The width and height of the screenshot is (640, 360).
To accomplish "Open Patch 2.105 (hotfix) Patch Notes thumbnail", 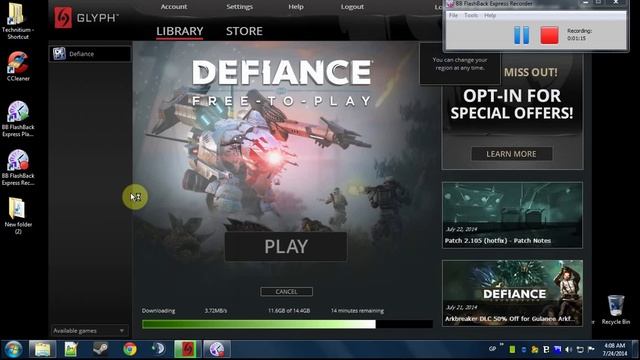I will [512, 215].
